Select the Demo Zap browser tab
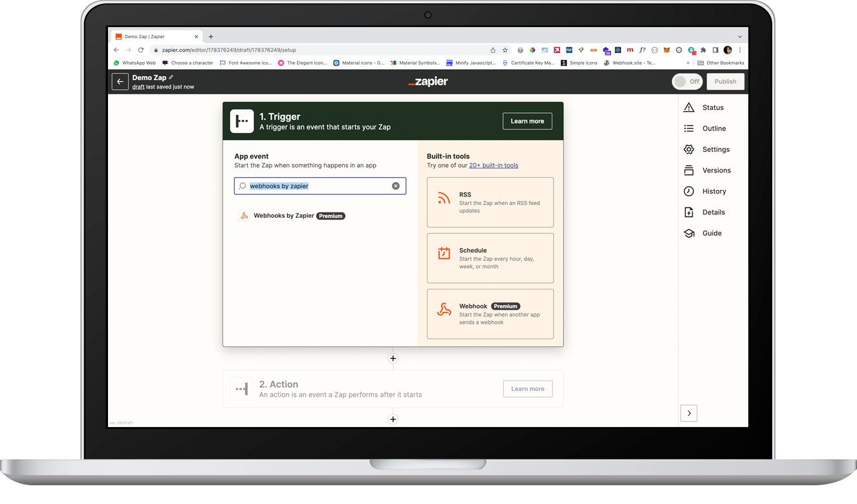 click(156, 37)
